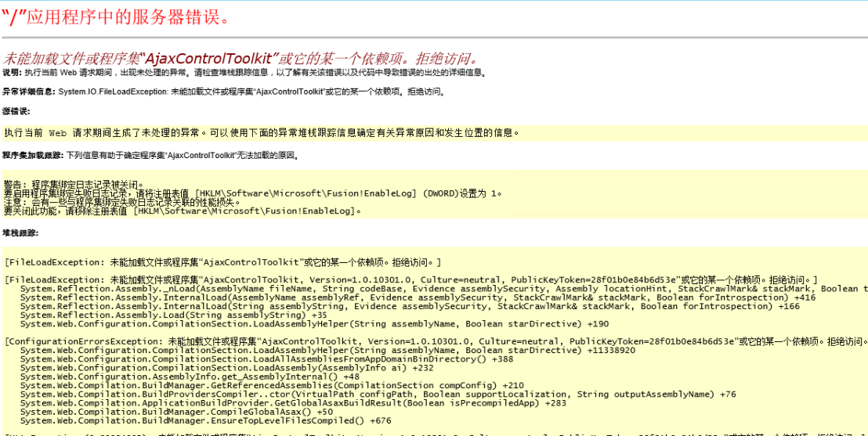Click the BuildProvidersCompiler..ctor +76 line

[378, 395]
